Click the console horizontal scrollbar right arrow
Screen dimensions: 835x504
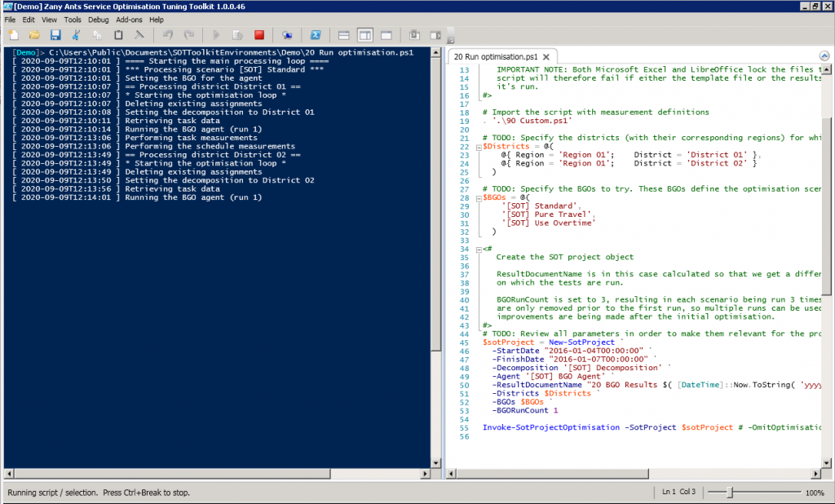tap(425, 474)
